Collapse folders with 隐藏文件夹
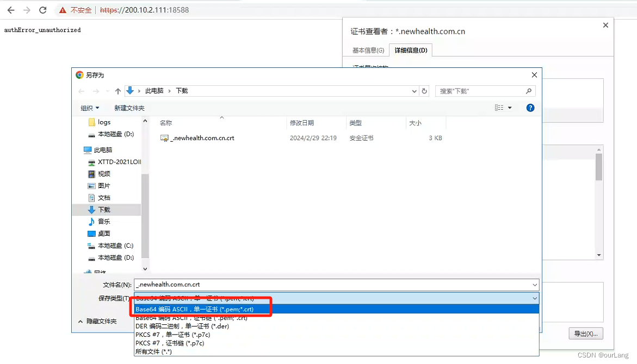This screenshot has width=637, height=364. [x=97, y=322]
